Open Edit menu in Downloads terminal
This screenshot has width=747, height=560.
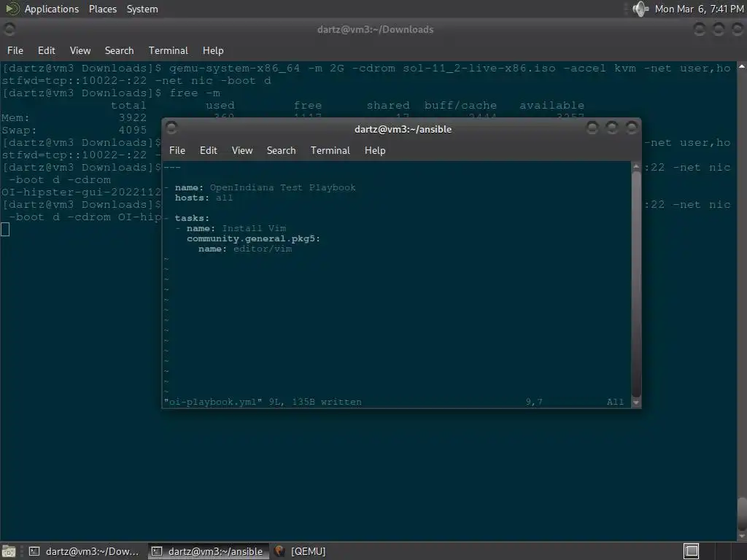click(46, 50)
